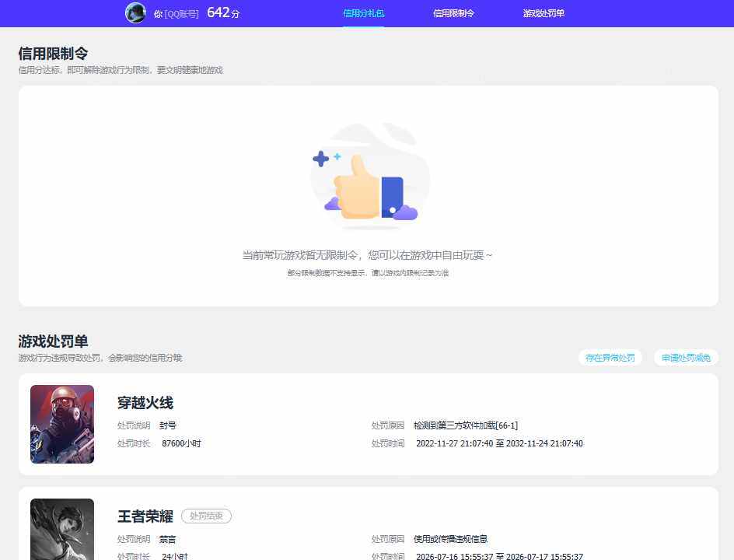The width and height of the screenshot is (734, 560).
Task: Click the user avatar in the header
Action: [x=135, y=12]
